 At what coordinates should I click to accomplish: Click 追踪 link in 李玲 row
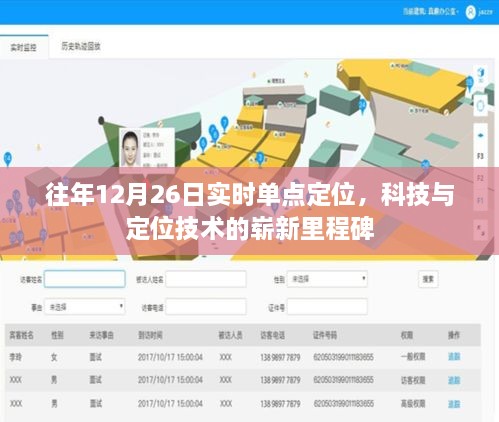(454, 357)
